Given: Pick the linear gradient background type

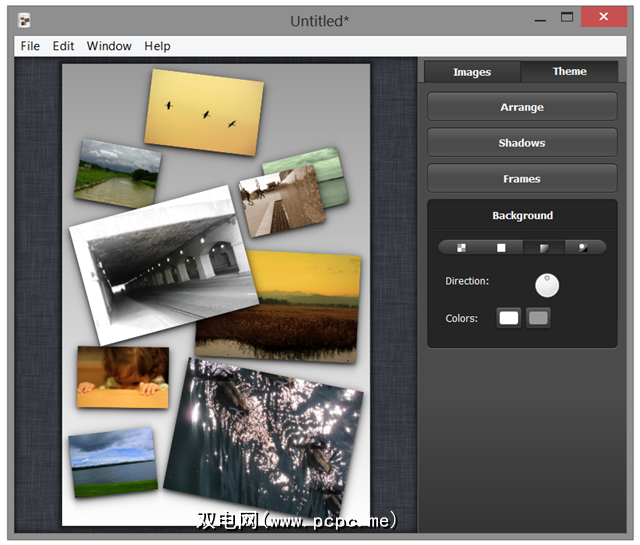Looking at the screenshot, I should pyautogui.click(x=544, y=247).
